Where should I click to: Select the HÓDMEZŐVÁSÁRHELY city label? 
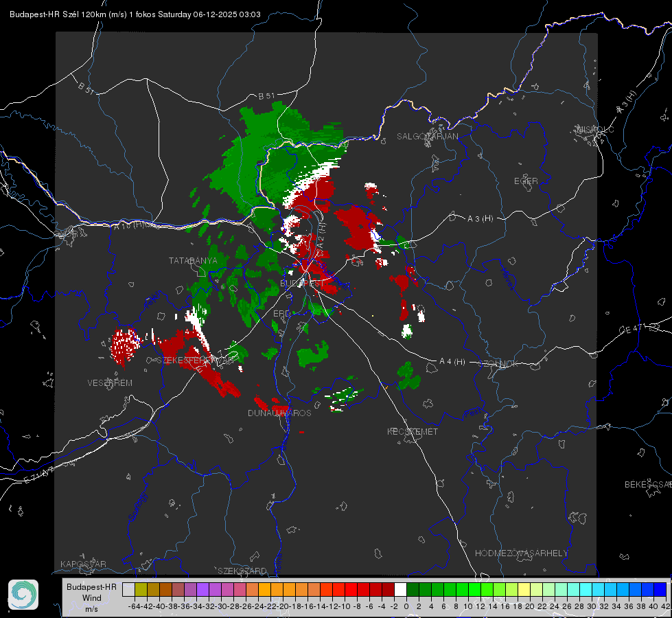[521, 553]
